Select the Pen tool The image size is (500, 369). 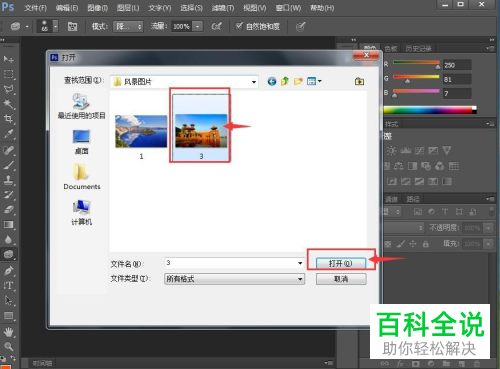pyautogui.click(x=8, y=270)
